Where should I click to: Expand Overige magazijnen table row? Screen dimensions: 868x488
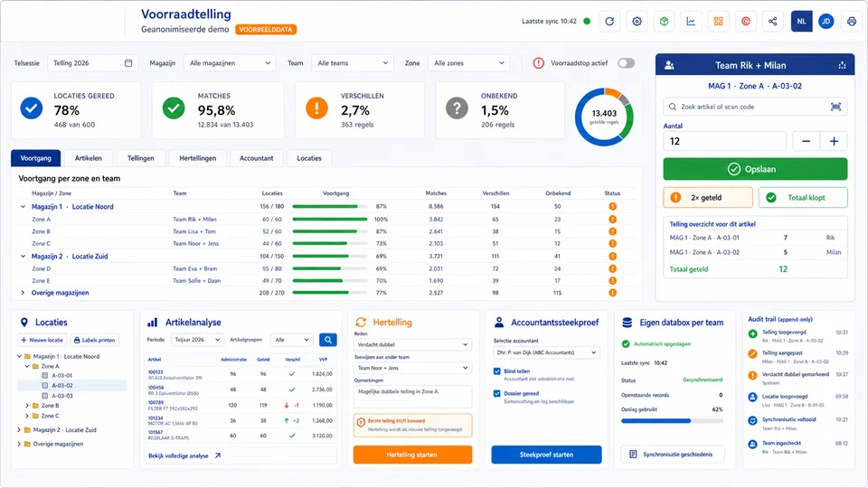point(24,293)
